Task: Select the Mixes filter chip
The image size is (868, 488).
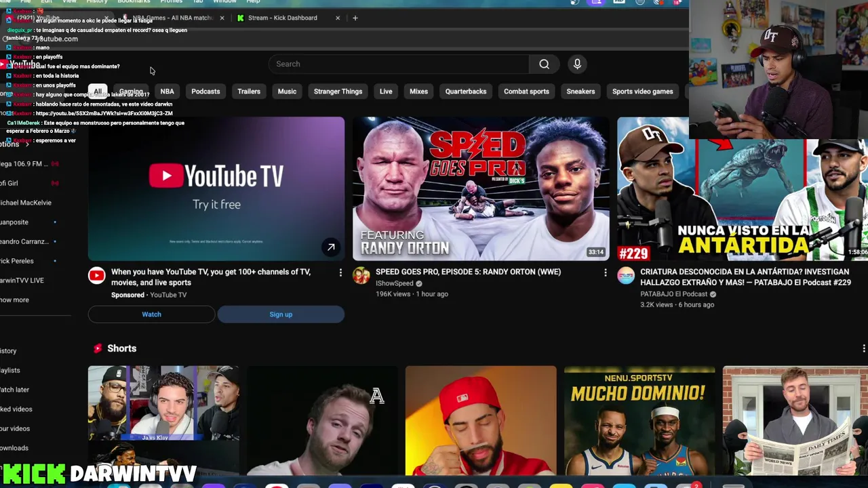Action: 418,91
